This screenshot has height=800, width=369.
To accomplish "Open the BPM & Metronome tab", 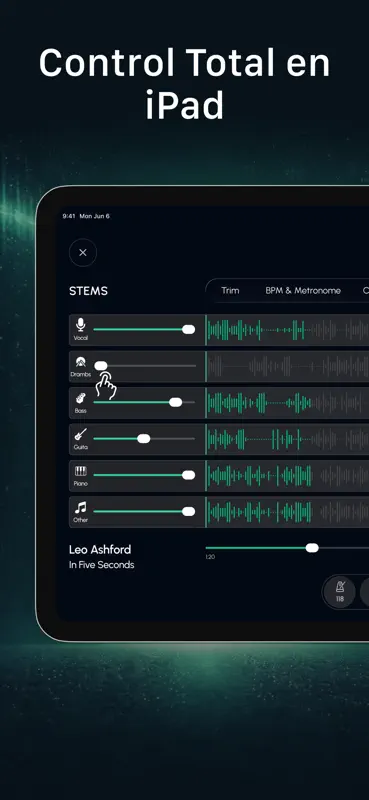I will tap(303, 291).
